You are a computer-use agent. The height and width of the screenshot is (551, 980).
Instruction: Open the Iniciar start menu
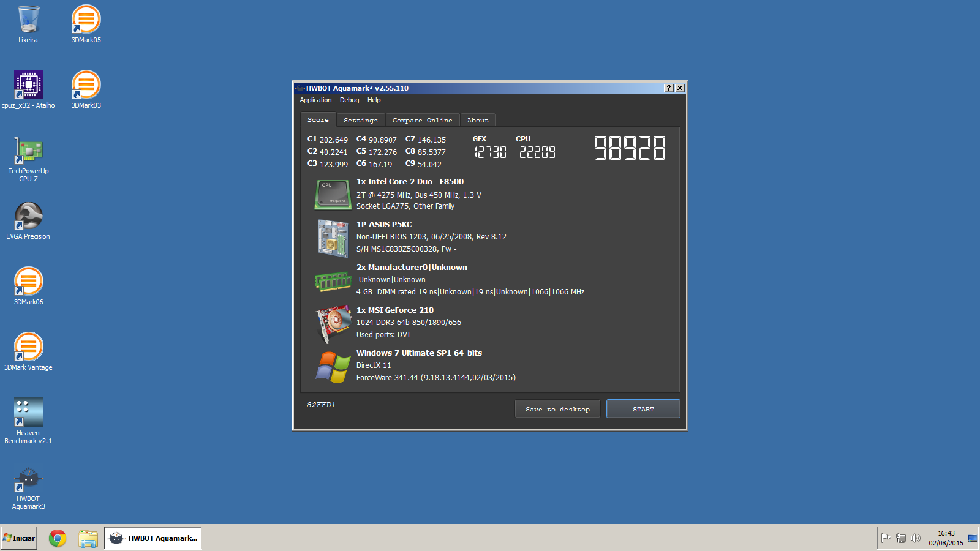[19, 538]
